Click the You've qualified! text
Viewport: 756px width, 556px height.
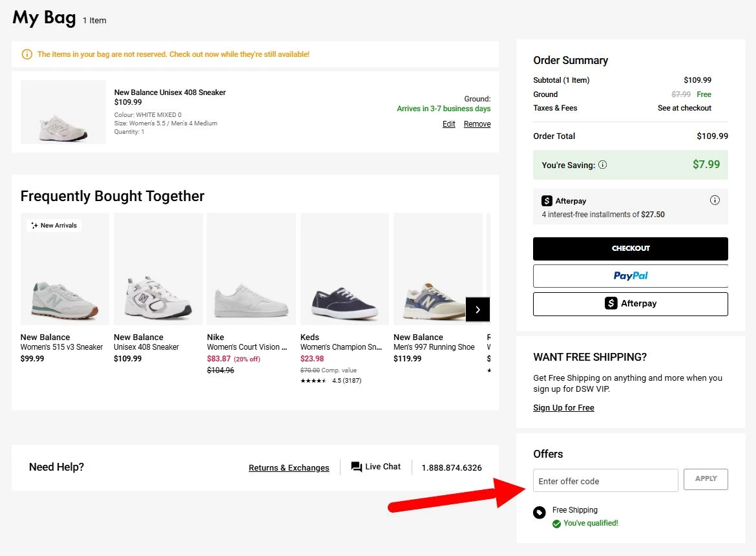(591, 523)
